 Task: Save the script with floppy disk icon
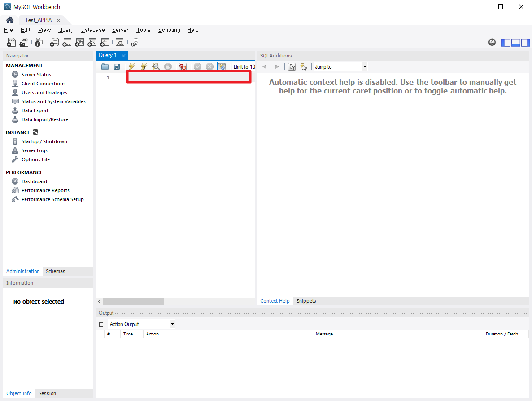click(x=117, y=66)
